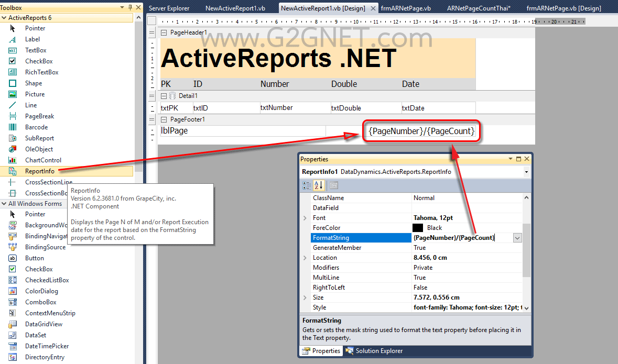Select the PageBreak control
This screenshot has height=364, width=618.
click(x=39, y=117)
